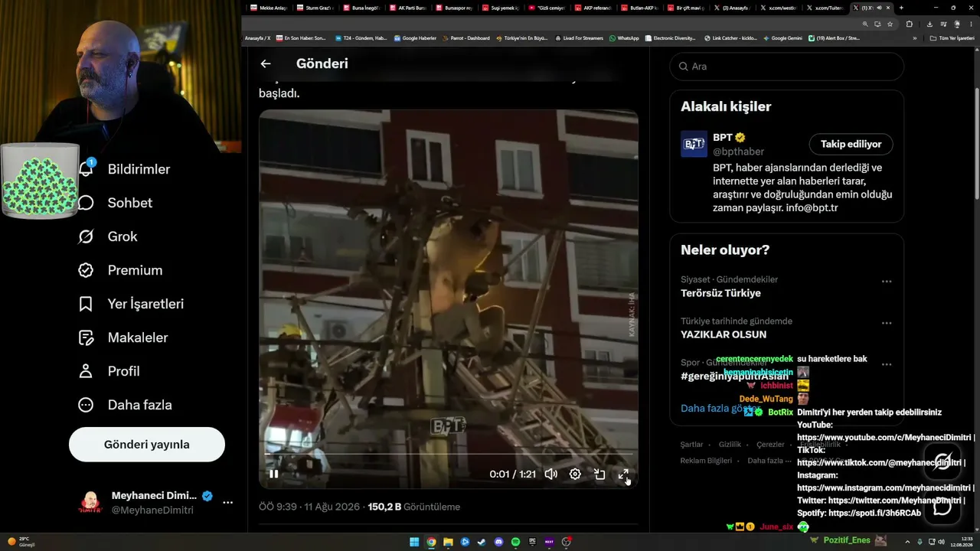Open Spotify from the taskbar
The width and height of the screenshot is (980, 551).
point(515,542)
